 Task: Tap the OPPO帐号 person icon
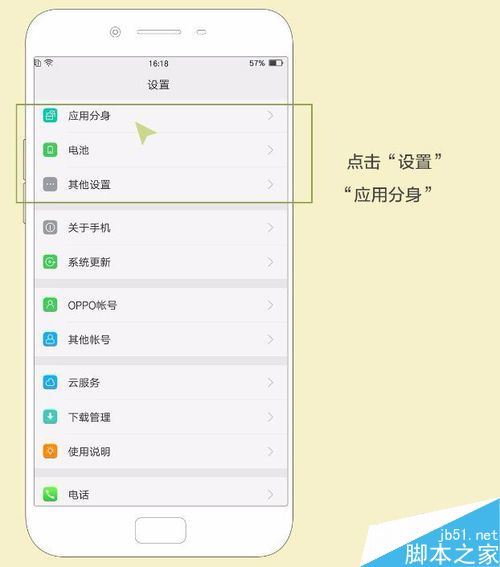(50, 305)
